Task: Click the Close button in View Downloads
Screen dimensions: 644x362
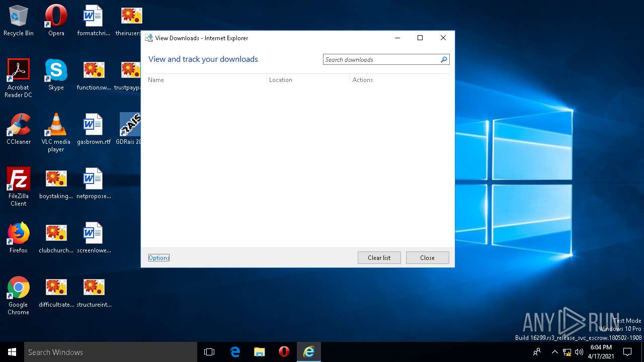Action: (x=427, y=257)
